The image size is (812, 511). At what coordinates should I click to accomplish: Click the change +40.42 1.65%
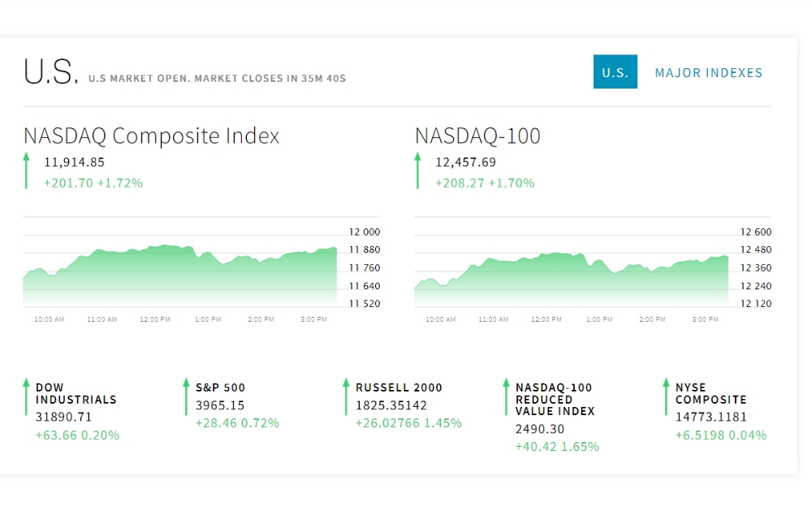click(x=557, y=447)
